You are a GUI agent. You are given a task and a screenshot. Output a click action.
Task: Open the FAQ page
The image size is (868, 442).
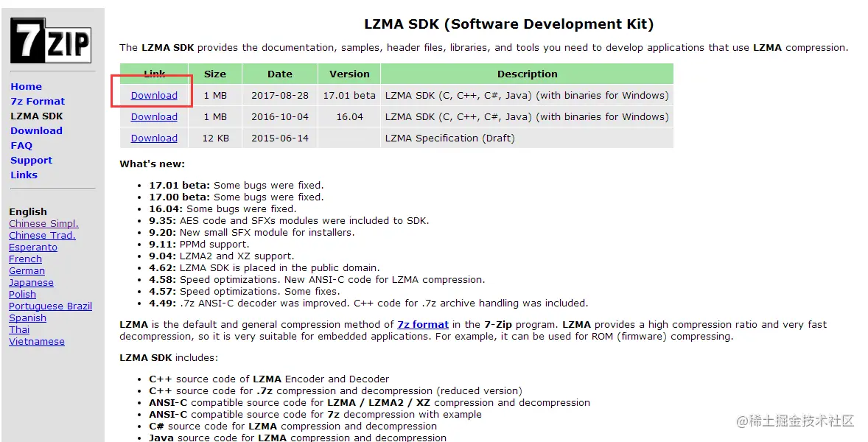(x=21, y=145)
